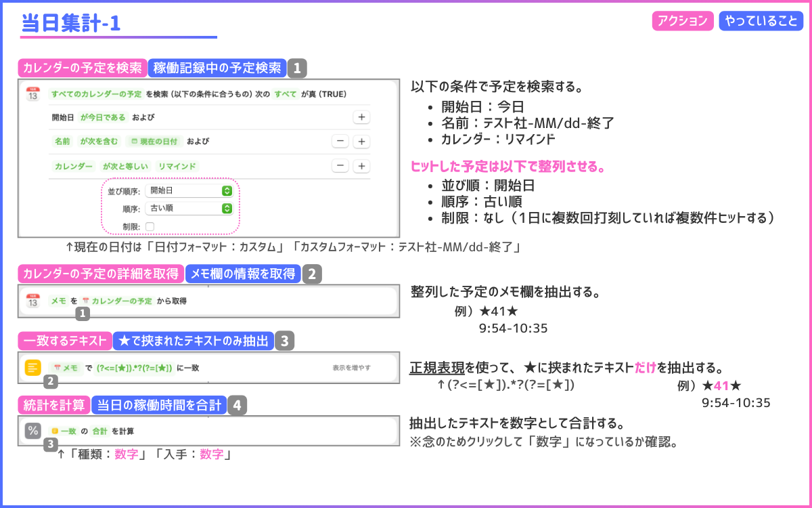Click the メモ token in the details action
The image size is (812, 508).
pyautogui.click(x=58, y=301)
